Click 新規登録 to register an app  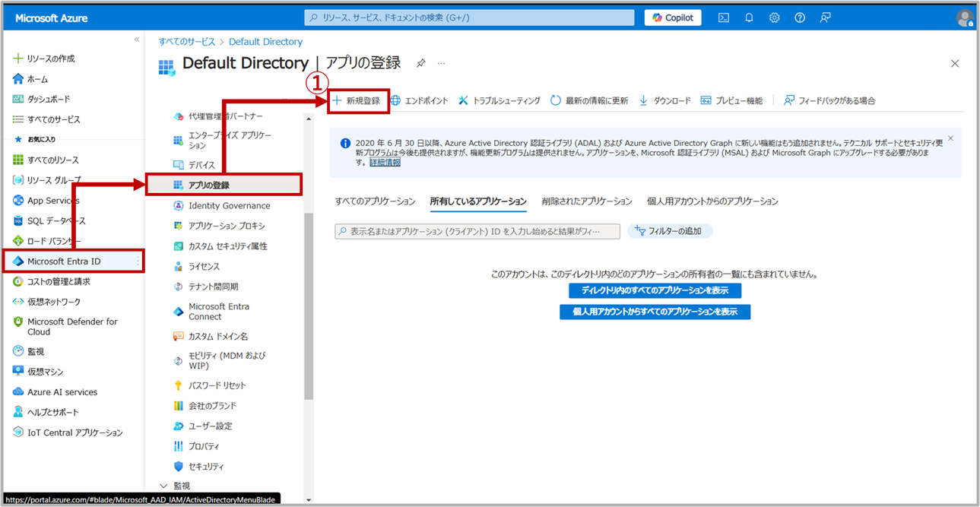[x=356, y=100]
